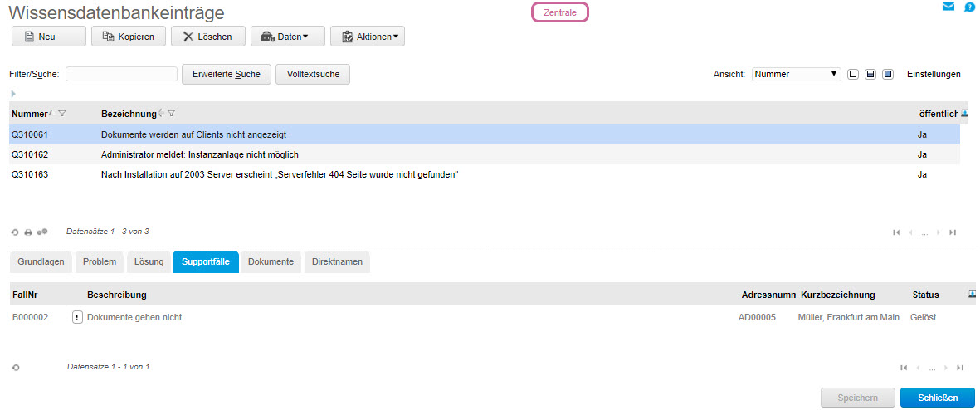The width and height of the screenshot is (980, 410).
Task: Go to previous page of knowledge entries
Action: coord(910,232)
